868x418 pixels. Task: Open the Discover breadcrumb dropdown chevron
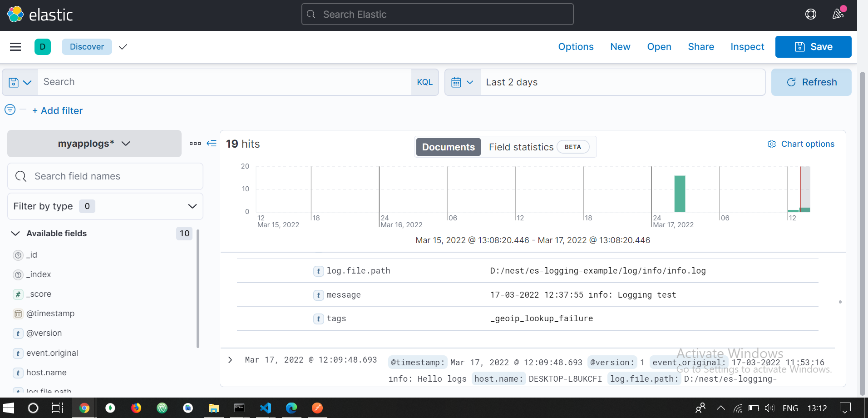[123, 47]
